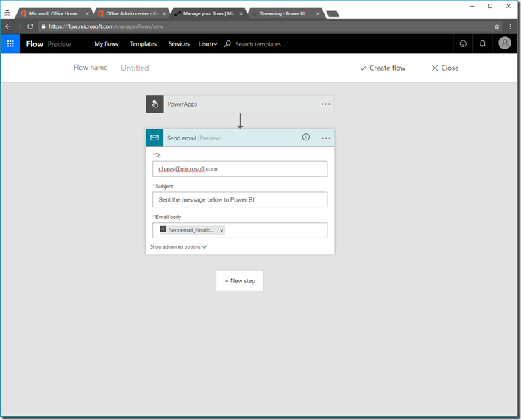Open the notifications bell
The height and width of the screenshot is (420, 521).
483,43
